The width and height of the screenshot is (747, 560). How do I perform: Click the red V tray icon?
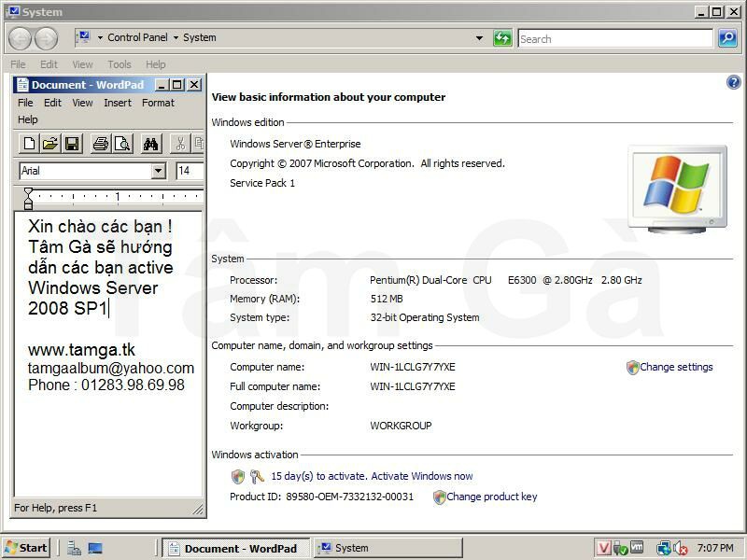click(603, 548)
